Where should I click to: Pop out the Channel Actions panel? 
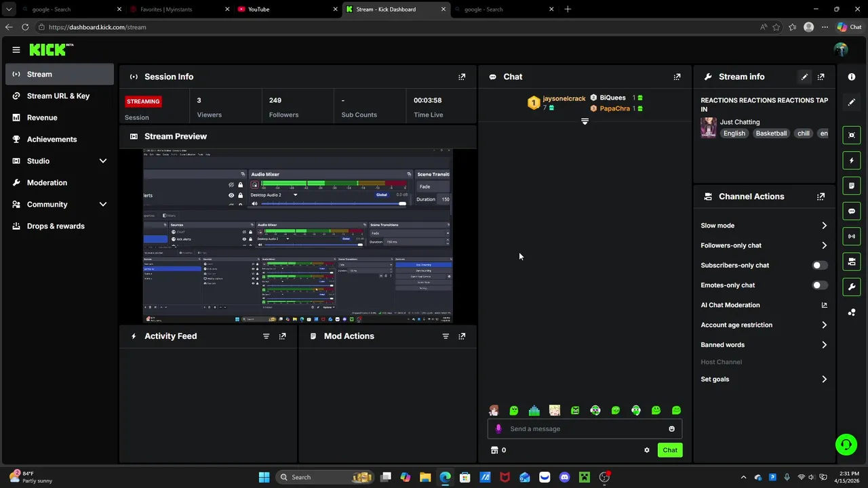pos(821,197)
